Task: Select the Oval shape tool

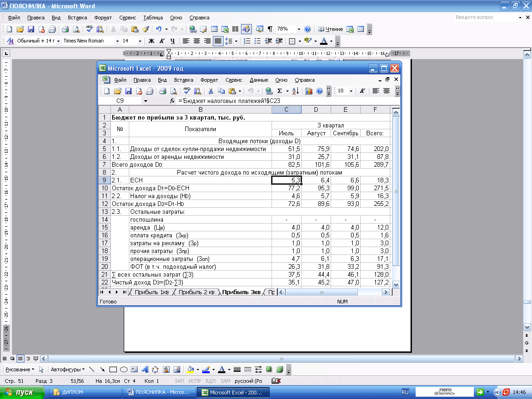Action: coord(124,369)
